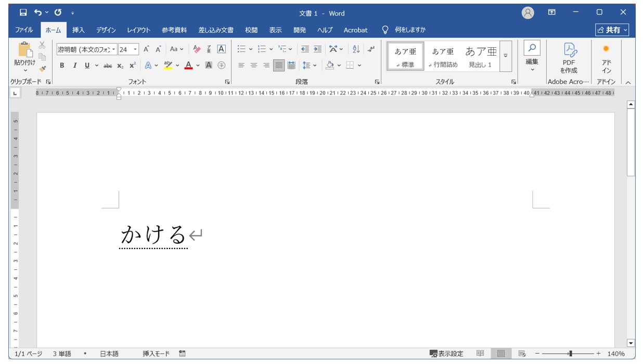Apply the 標準 style
Viewport: 643px width, 364px height.
(405, 56)
